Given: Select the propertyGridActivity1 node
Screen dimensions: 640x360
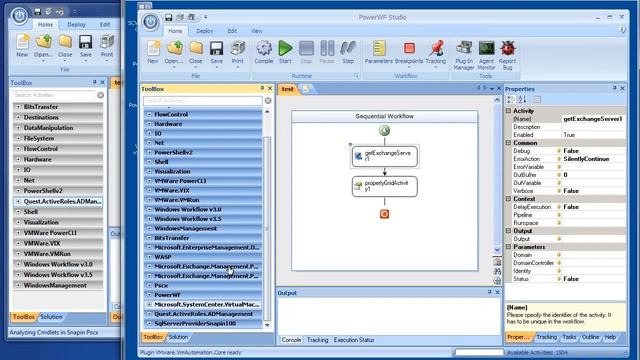Looking at the screenshot, I should click(x=384, y=186).
